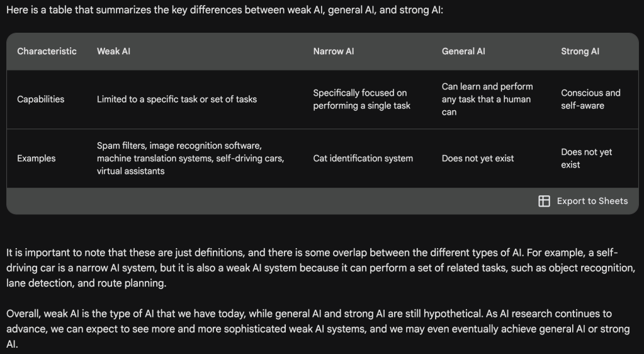644x354 pixels.
Task: Click 'Does not yet exist' under General AI
Action: pyautogui.click(x=477, y=158)
